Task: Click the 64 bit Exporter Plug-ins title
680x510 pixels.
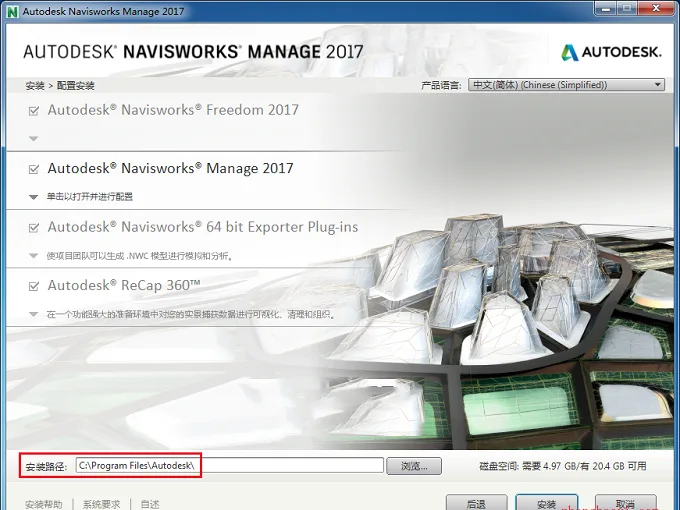Action: [203, 227]
